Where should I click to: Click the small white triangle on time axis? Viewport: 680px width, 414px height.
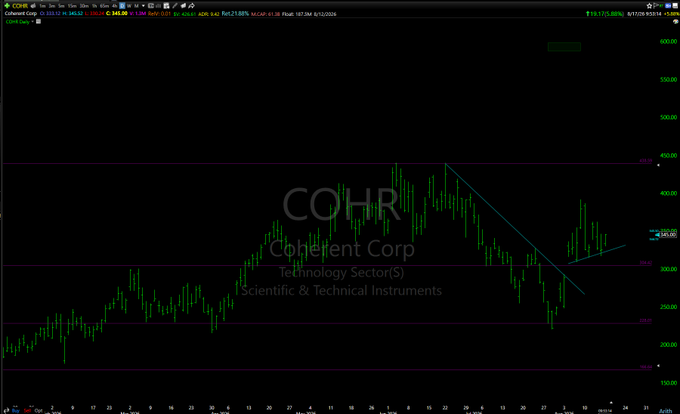[611, 403]
